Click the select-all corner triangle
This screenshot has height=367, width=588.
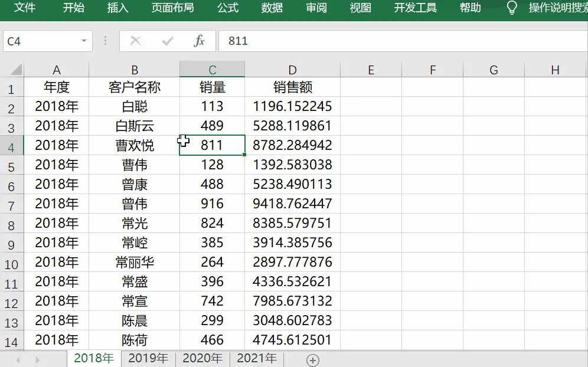[16, 70]
